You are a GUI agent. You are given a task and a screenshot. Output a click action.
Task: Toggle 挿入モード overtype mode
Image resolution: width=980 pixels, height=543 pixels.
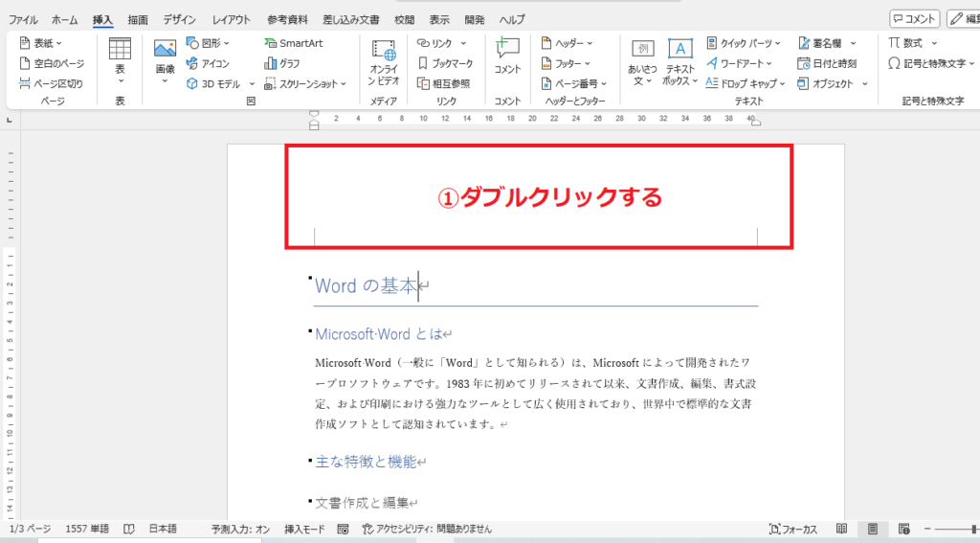click(304, 530)
